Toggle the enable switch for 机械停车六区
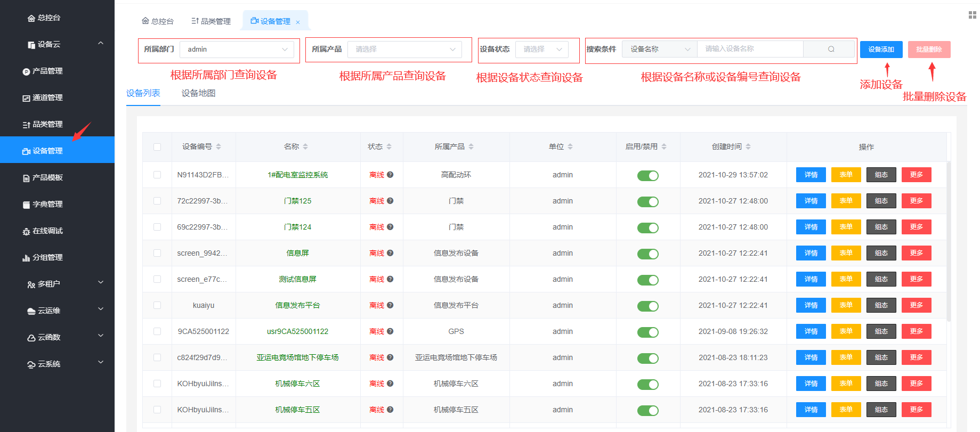The height and width of the screenshot is (432, 980). [648, 384]
